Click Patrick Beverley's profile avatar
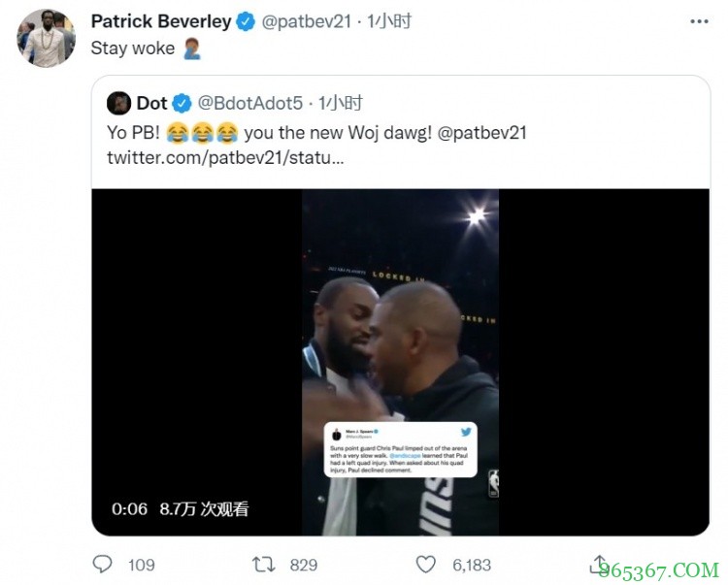The width and height of the screenshot is (728, 585). coord(46,38)
